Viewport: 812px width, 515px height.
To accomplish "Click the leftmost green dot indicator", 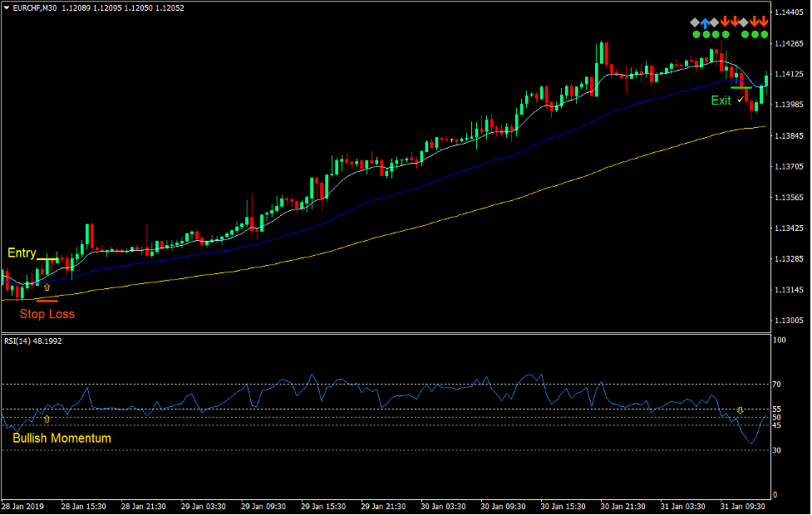I will click(696, 35).
